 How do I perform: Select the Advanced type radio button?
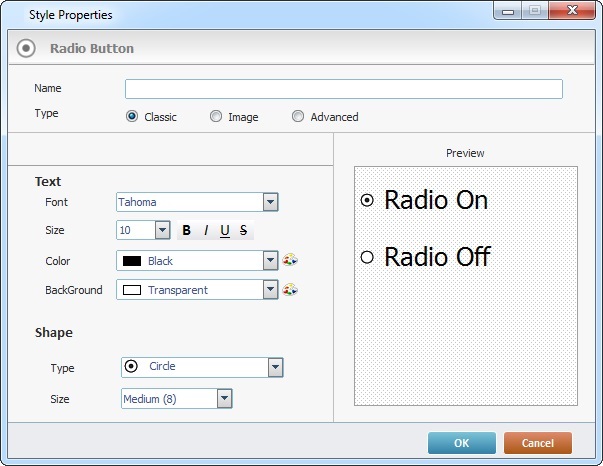[298, 117]
